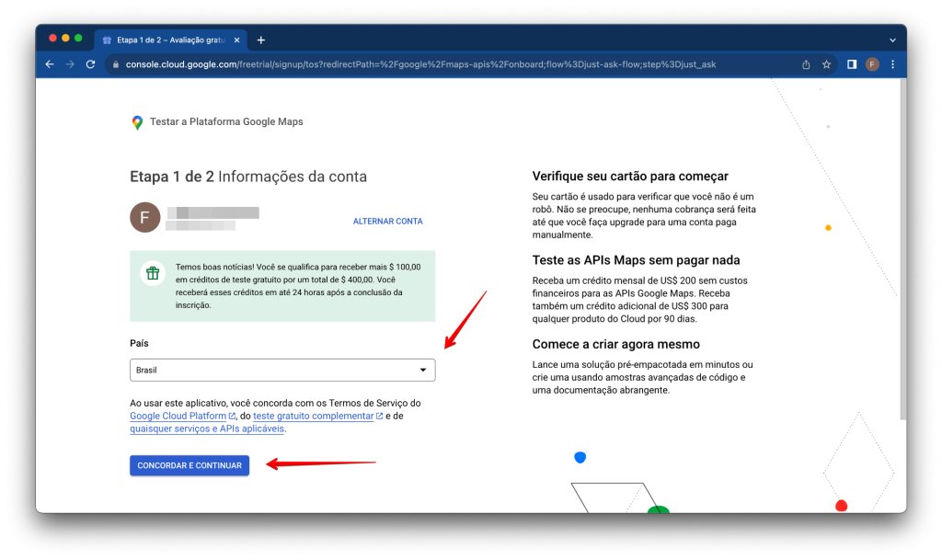This screenshot has width=942, height=560.
Task: Go back with the browser back arrow
Action: (50, 64)
